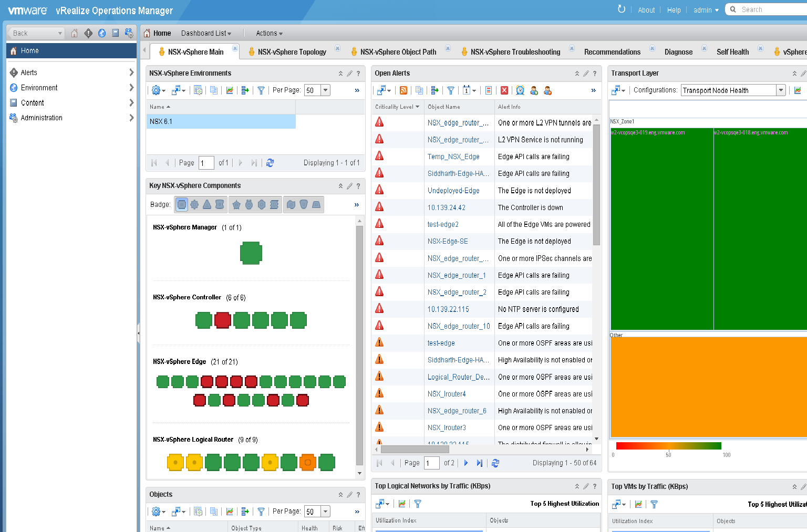Click the filter funnel in Open Alerts toolbar
This screenshot has height=532, width=807.
[x=450, y=90]
